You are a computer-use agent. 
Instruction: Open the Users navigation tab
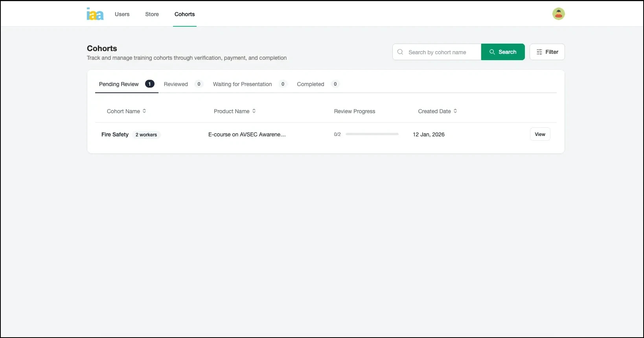point(122,14)
